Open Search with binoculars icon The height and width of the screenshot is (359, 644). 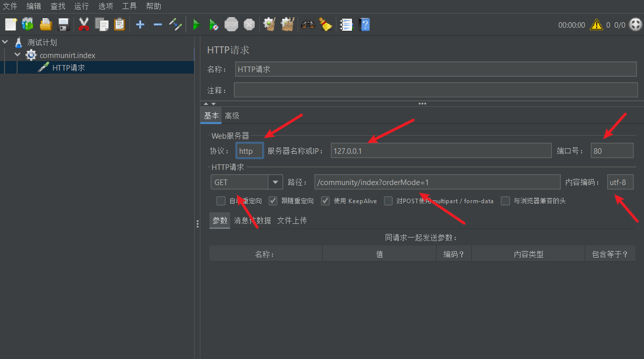pos(308,24)
